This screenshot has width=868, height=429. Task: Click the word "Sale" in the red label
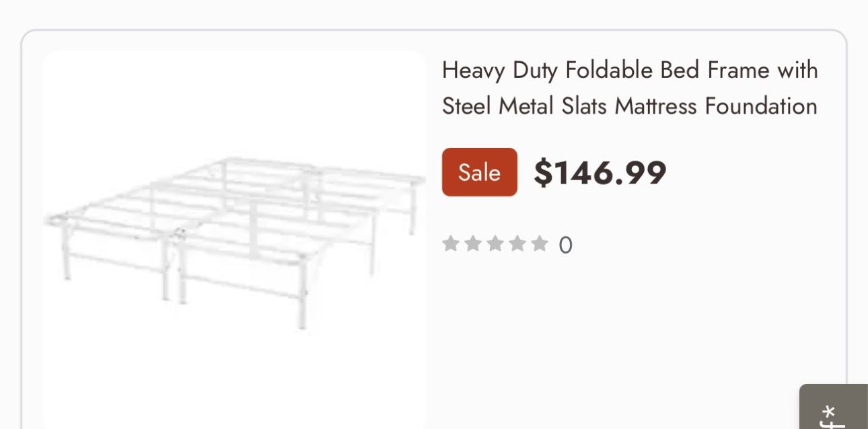tap(479, 173)
